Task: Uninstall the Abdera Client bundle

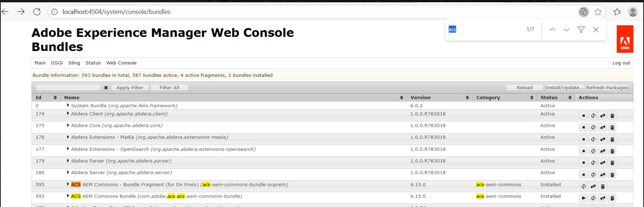Action: point(612,116)
